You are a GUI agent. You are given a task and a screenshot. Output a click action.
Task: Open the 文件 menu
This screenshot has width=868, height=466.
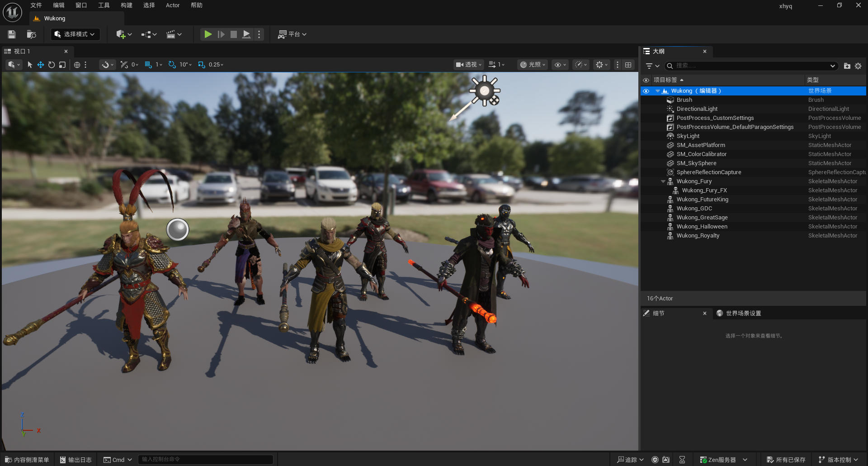tap(36, 5)
